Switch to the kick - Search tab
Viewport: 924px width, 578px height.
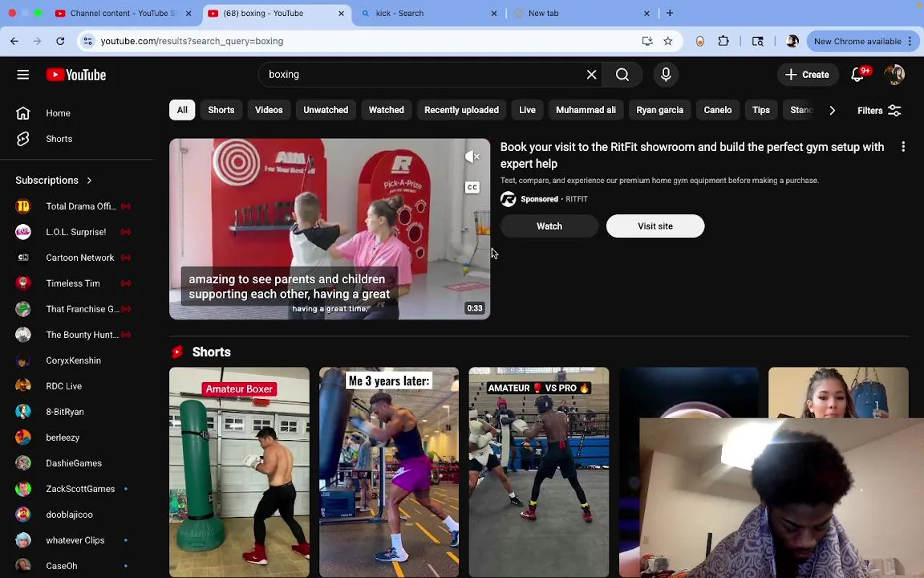(428, 13)
